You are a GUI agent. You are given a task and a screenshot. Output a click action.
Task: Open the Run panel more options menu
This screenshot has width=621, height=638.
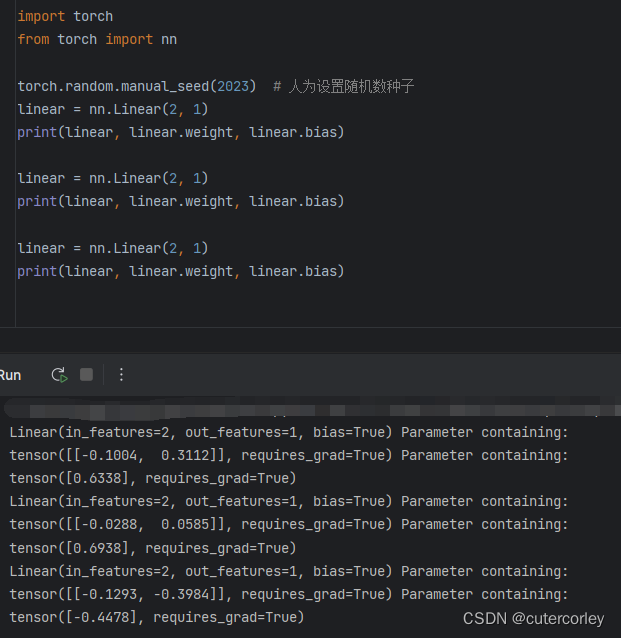[x=122, y=375]
